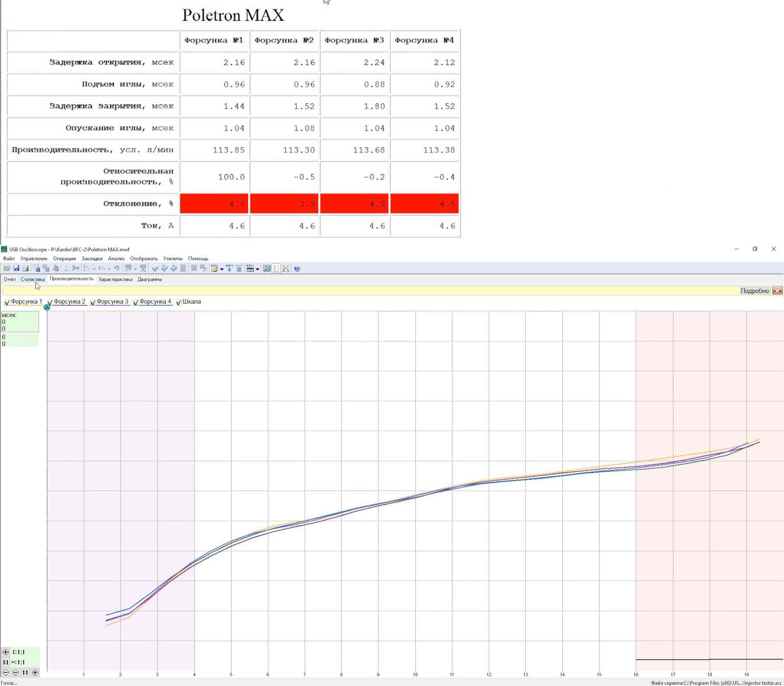Click the Poletron MAX title
Viewport: 784px width, 686px height.
click(x=233, y=15)
